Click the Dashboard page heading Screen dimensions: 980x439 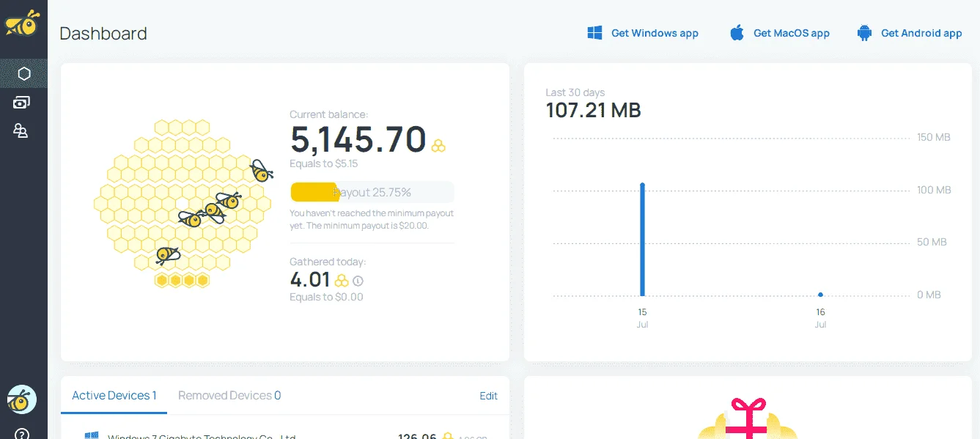103,34
